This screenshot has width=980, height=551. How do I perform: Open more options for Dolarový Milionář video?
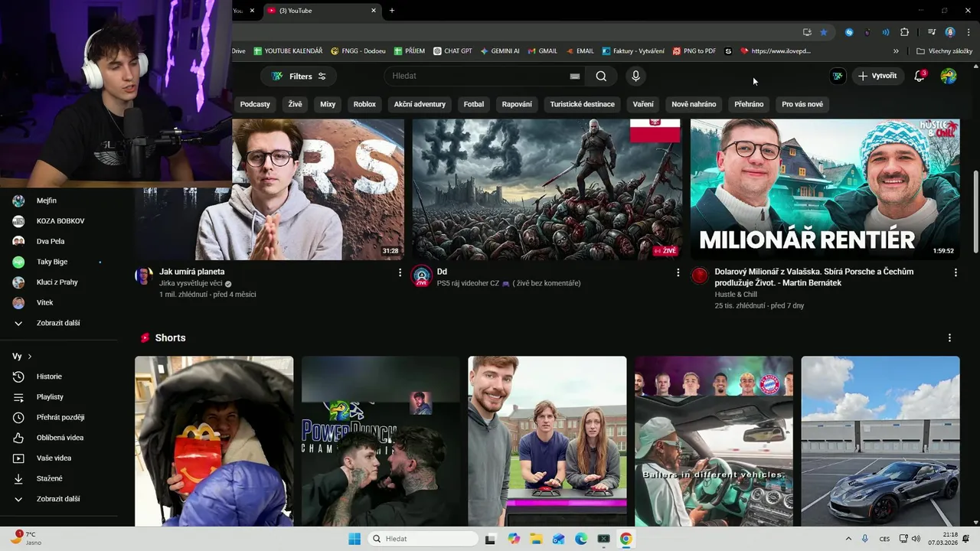[x=955, y=272]
